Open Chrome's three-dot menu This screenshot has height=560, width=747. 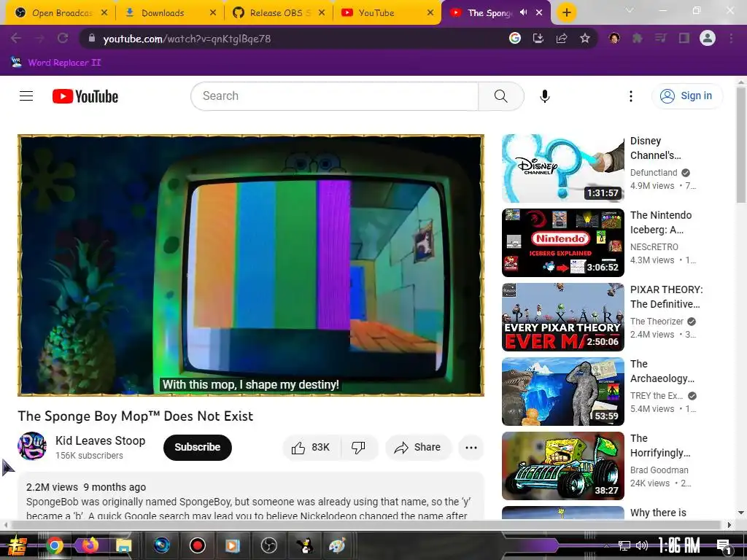pos(731,39)
